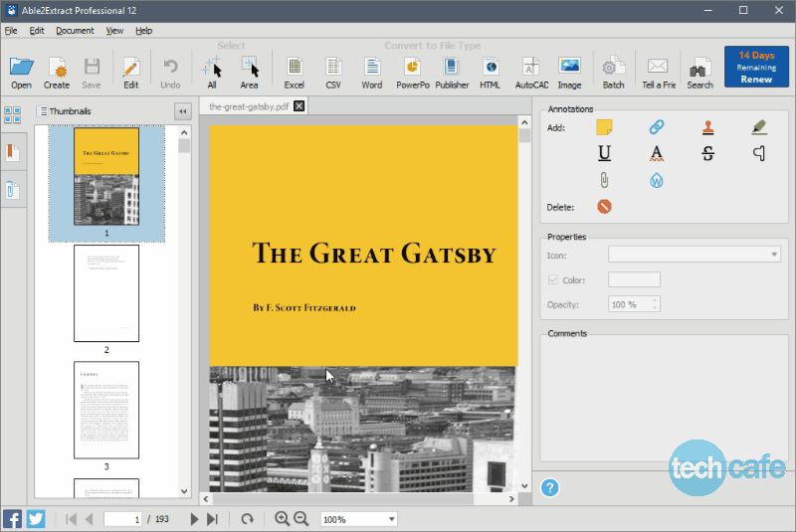The width and height of the screenshot is (796, 532).
Task: Click the Create PDF toolbar icon
Action: tap(57, 73)
